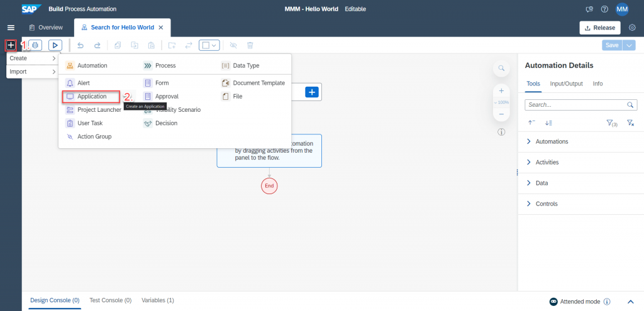
Task: Click the plus Create artifact icon
Action: [x=11, y=45]
